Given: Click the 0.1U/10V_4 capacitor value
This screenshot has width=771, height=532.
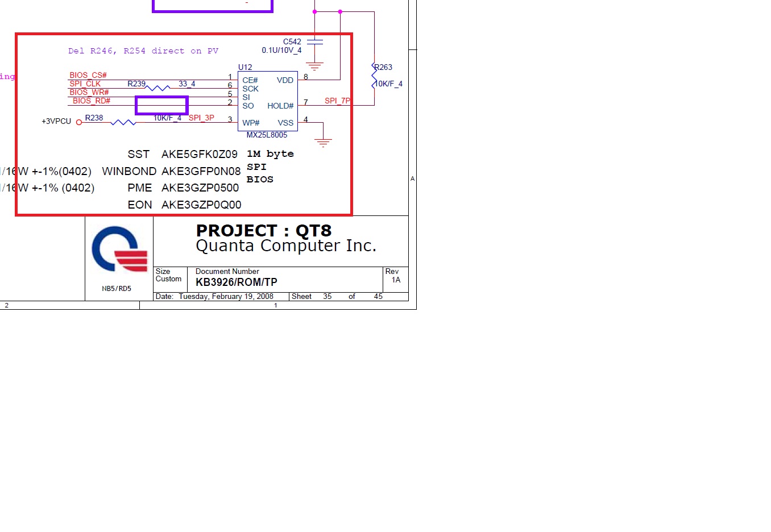Looking at the screenshot, I should coord(281,50).
